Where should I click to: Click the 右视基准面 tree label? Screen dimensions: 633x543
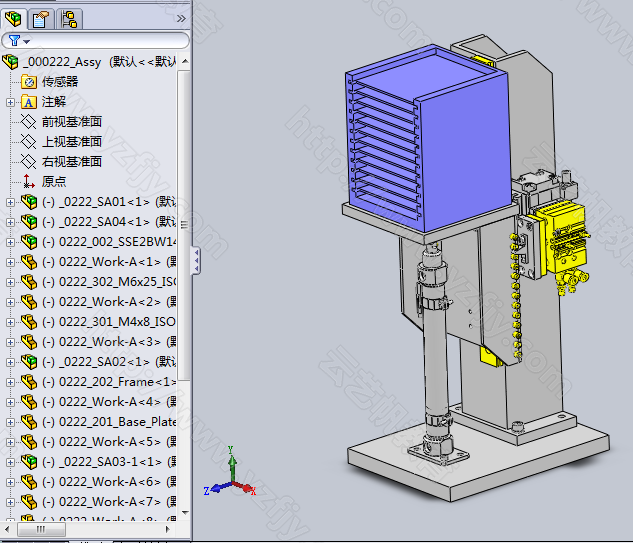[x=72, y=161]
